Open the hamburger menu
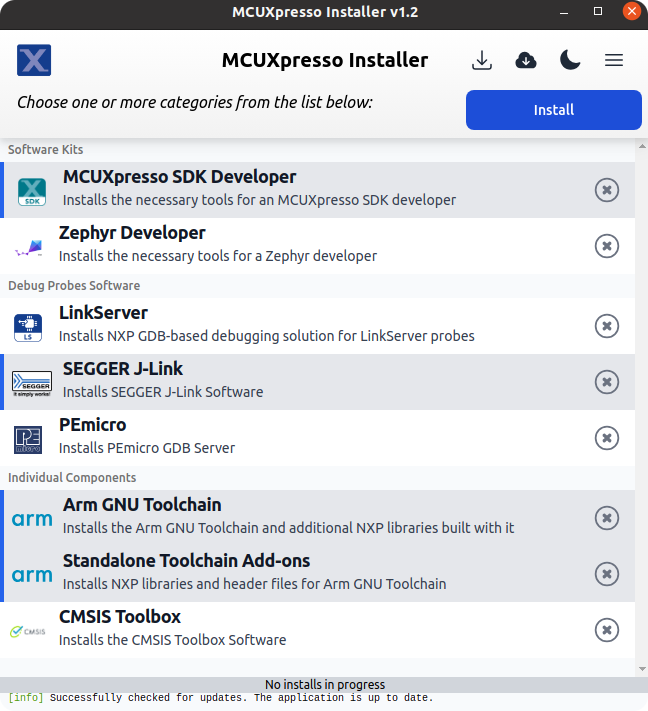 [x=614, y=60]
